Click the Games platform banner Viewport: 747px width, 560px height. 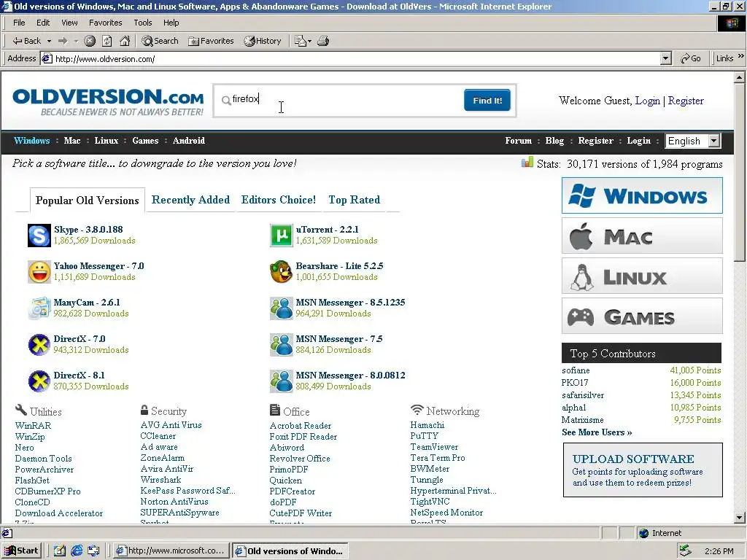(x=642, y=316)
